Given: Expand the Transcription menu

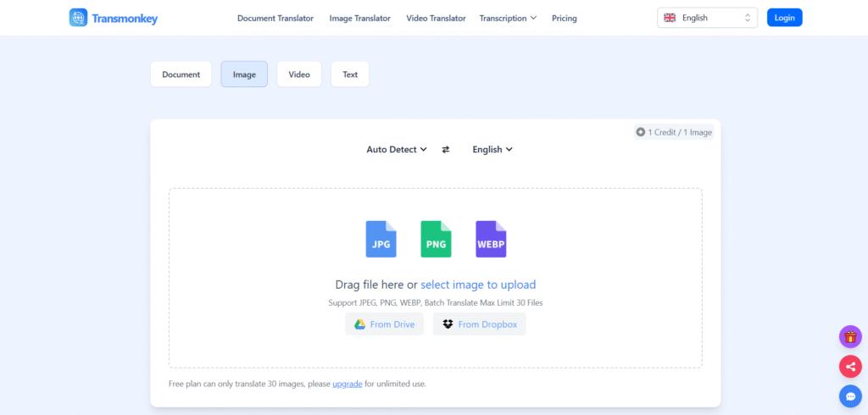Looking at the screenshot, I should pos(509,19).
